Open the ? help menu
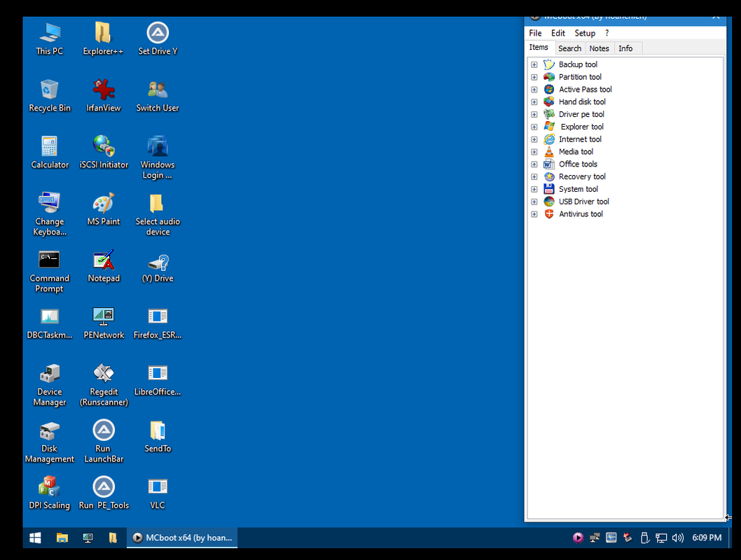This screenshot has height=560, width=741. coord(607,33)
